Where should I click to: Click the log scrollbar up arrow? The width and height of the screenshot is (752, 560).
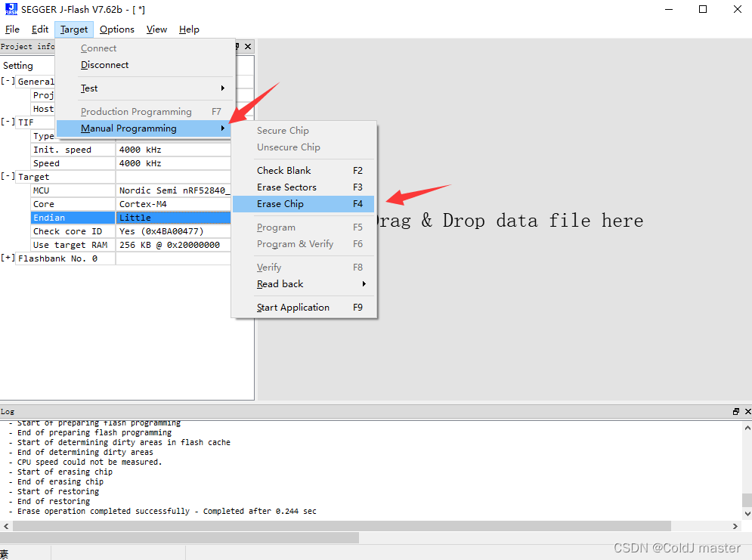point(747,427)
